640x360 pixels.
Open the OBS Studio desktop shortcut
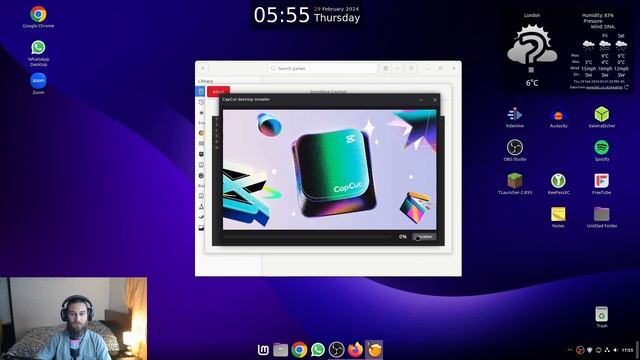point(515,151)
